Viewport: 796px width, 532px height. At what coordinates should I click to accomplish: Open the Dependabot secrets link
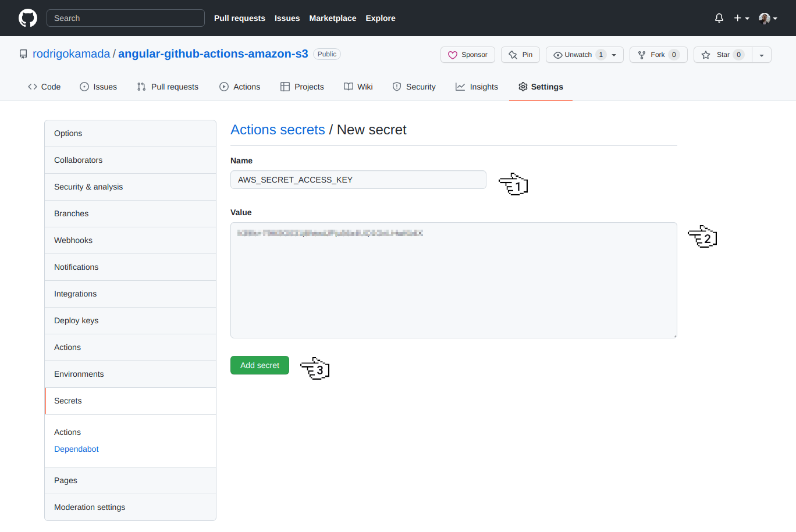(76, 449)
